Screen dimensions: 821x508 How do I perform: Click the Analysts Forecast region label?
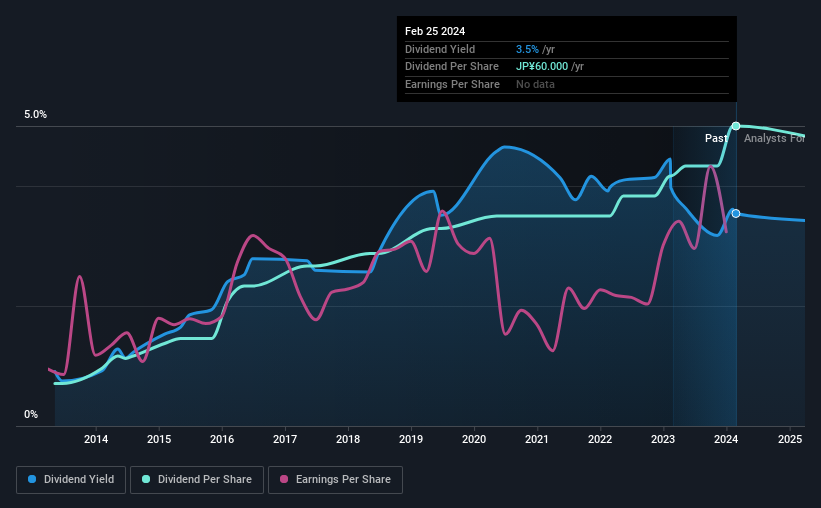774,138
